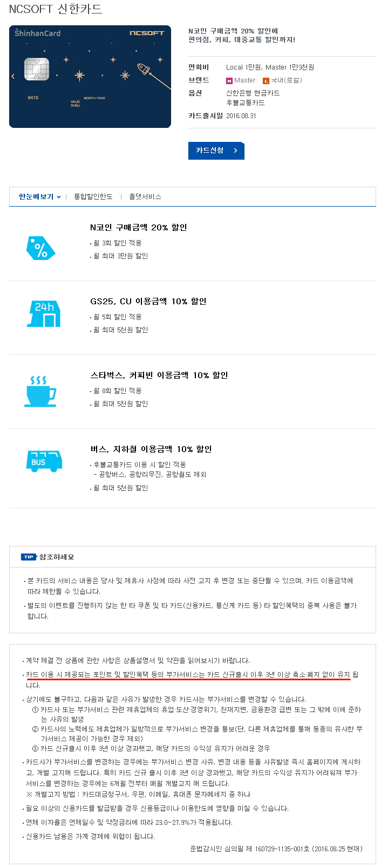Screen dimensions: 381x868
Task: Click the Master brand icon
Action: click(x=229, y=80)
